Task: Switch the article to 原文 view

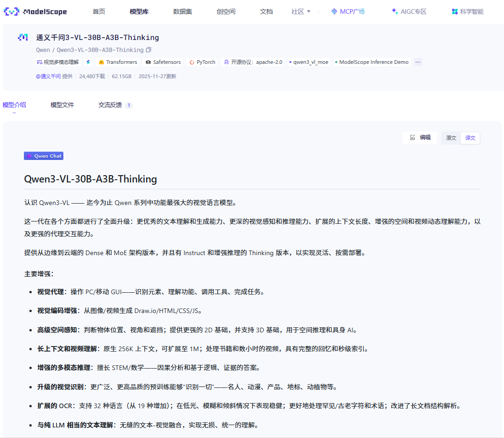Action: click(x=450, y=137)
